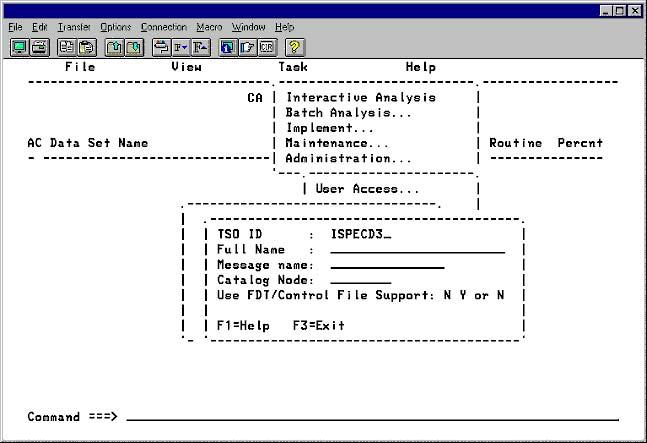Click the blue session window icon
Viewport: 647px width, 443px height.
click(228, 47)
